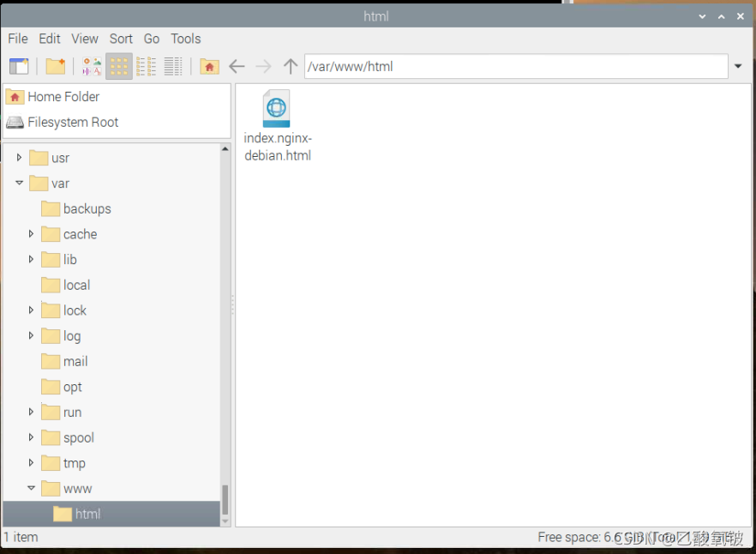Click the tree scrollbar down arrow

225,521
